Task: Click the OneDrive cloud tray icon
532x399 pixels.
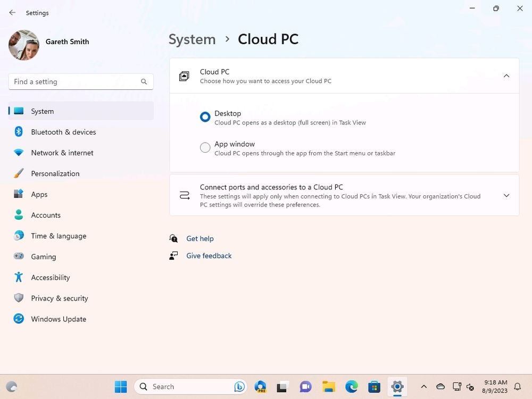Action: 440,386
